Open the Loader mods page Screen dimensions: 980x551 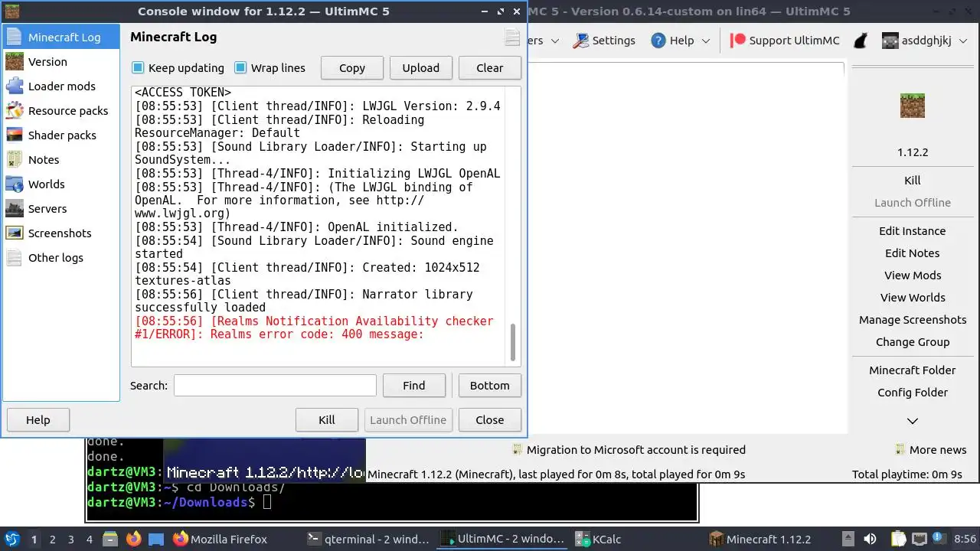pos(61,86)
